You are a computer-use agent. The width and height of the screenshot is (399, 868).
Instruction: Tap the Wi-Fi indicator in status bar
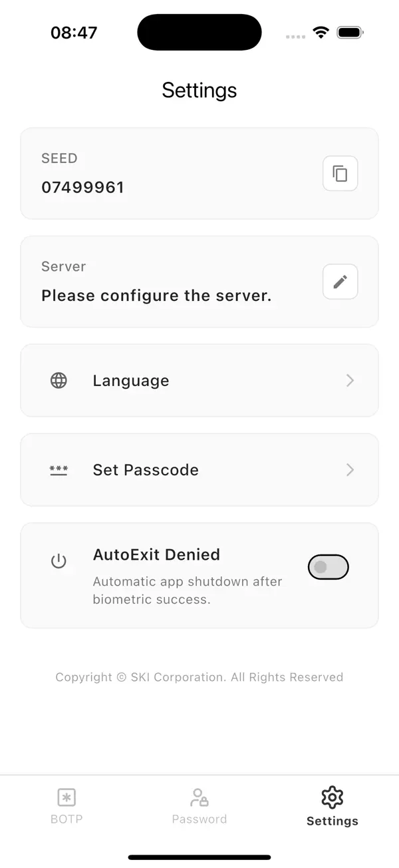321,31
